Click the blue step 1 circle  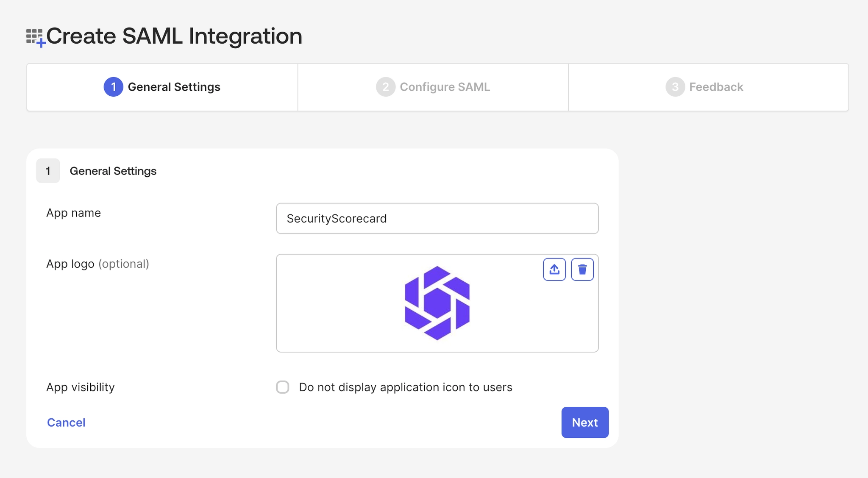pyautogui.click(x=113, y=87)
